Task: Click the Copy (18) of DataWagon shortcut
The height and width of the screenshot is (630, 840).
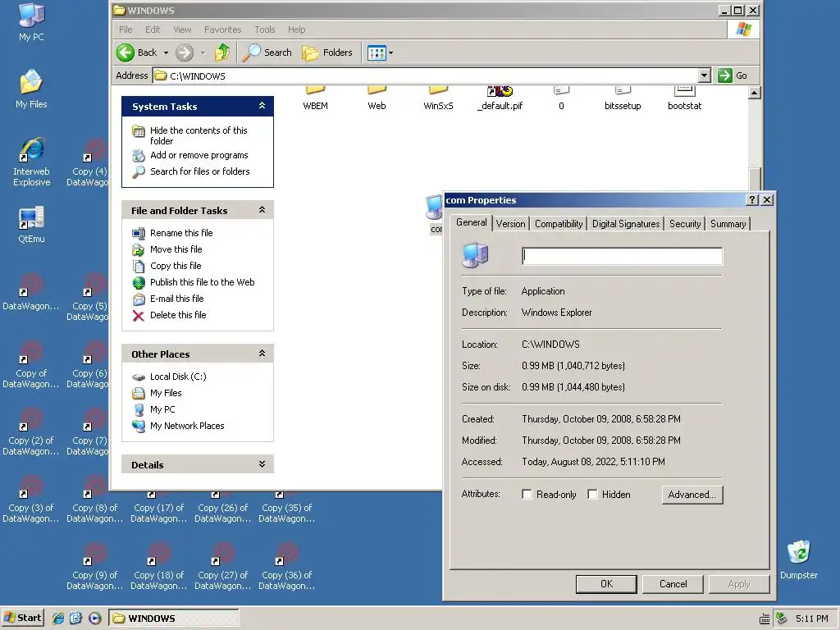Action: pos(159,566)
